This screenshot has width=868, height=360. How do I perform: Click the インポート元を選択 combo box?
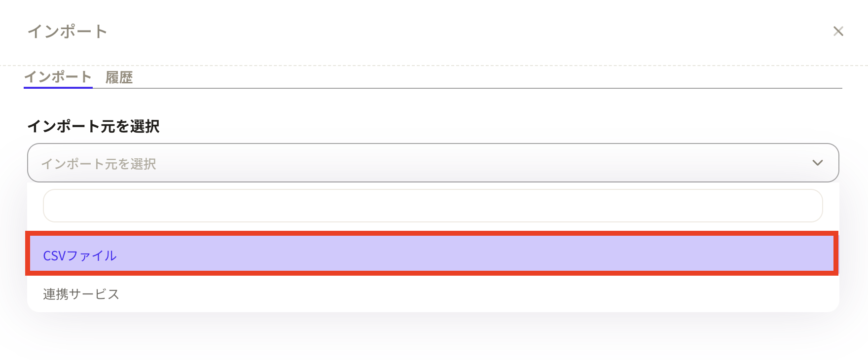(433, 163)
